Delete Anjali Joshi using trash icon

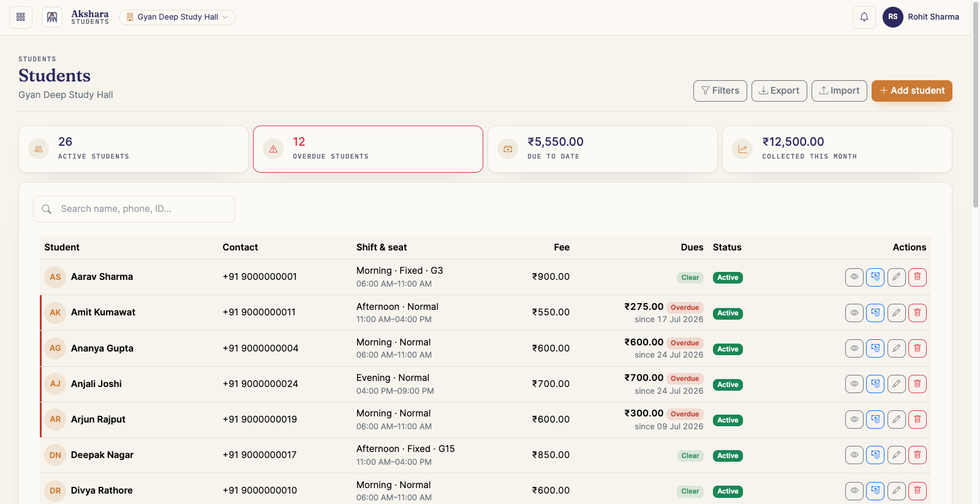point(918,384)
